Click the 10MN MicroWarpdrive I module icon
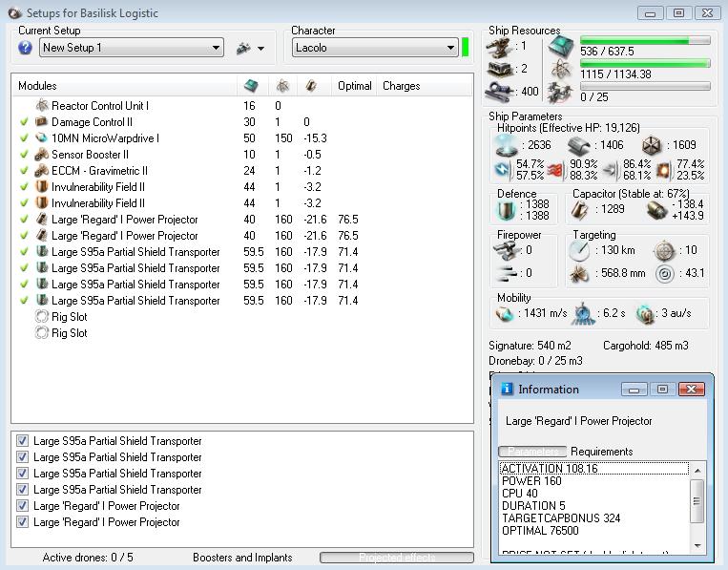This screenshot has width=728, height=570. click(42, 138)
